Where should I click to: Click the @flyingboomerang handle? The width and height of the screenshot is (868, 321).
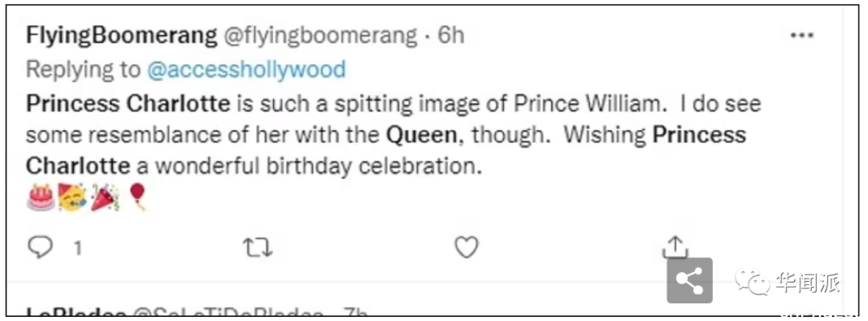point(320,36)
